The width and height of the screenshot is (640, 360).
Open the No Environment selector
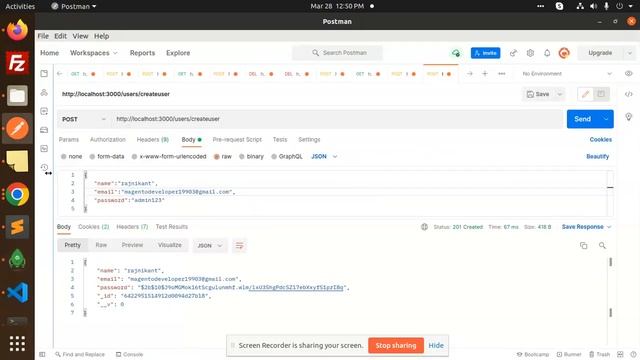pyautogui.click(x=567, y=73)
